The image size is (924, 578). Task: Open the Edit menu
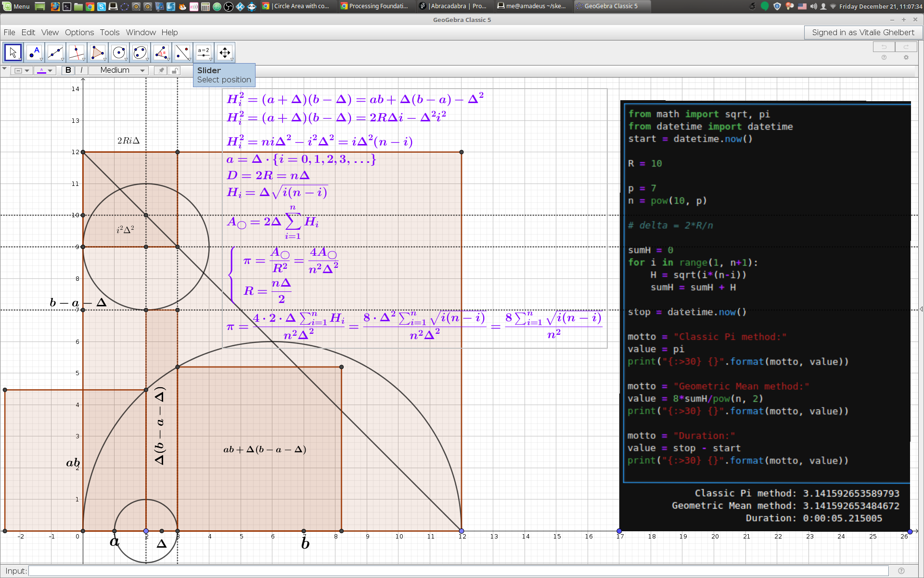(28, 32)
